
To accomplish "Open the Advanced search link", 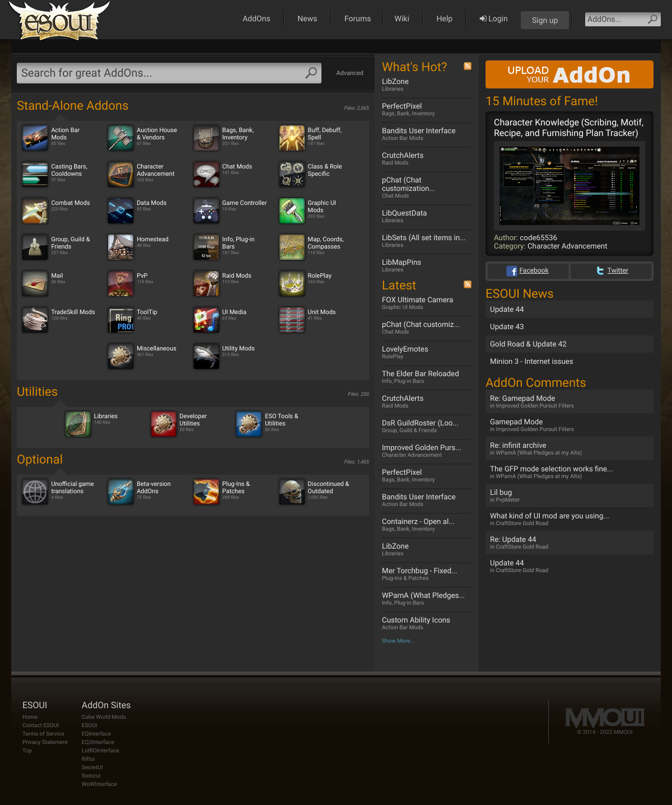I will 349,73.
